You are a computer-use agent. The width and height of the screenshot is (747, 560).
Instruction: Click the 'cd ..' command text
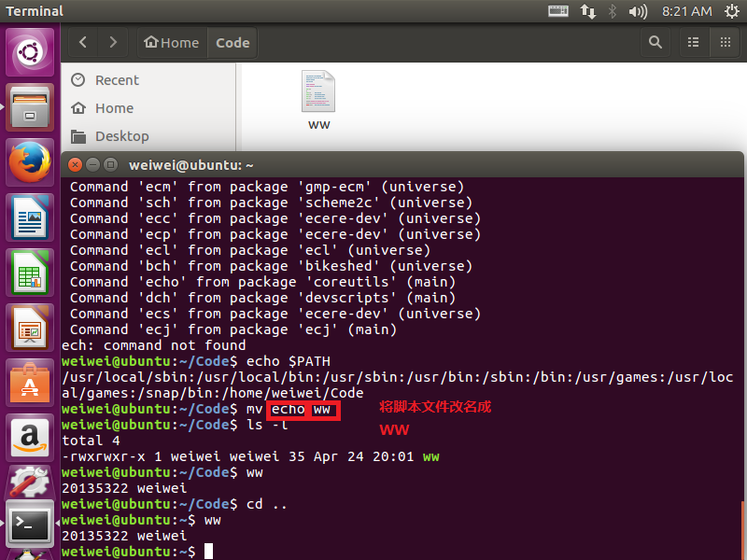pos(266,504)
